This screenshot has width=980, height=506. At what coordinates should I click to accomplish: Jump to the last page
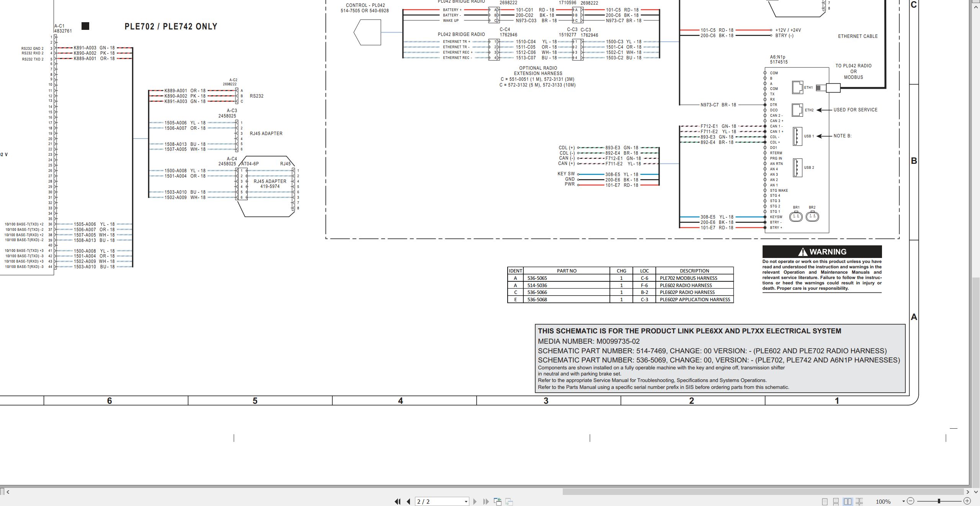[x=486, y=501]
